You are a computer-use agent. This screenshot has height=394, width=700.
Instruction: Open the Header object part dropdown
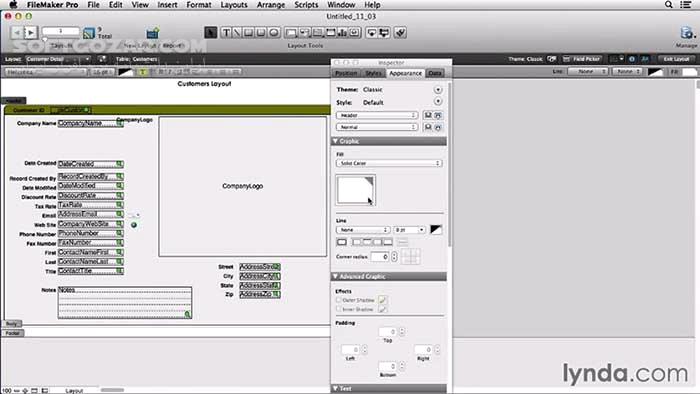(377, 115)
